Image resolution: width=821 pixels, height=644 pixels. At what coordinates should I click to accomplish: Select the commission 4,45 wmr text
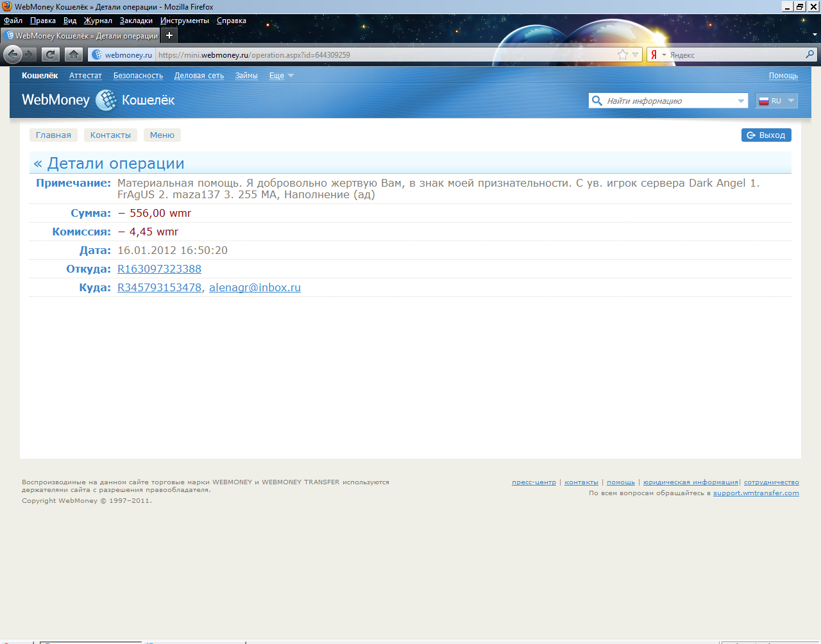tap(148, 232)
